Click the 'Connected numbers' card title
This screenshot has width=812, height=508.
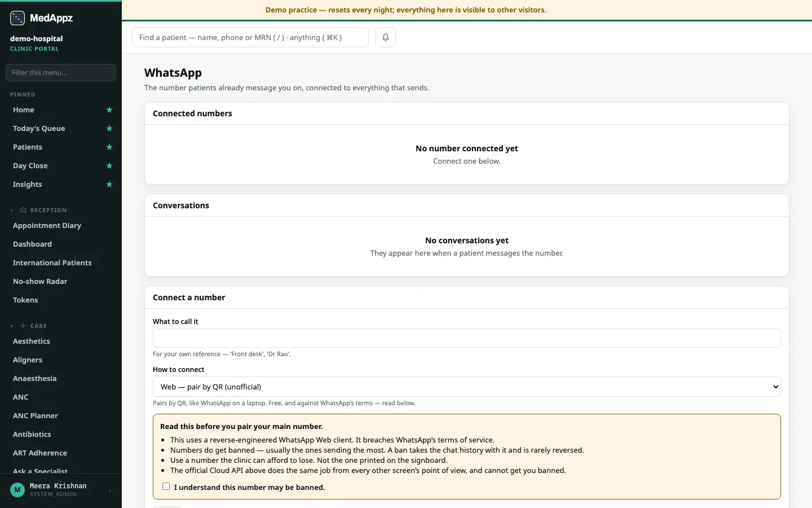pyautogui.click(x=192, y=113)
